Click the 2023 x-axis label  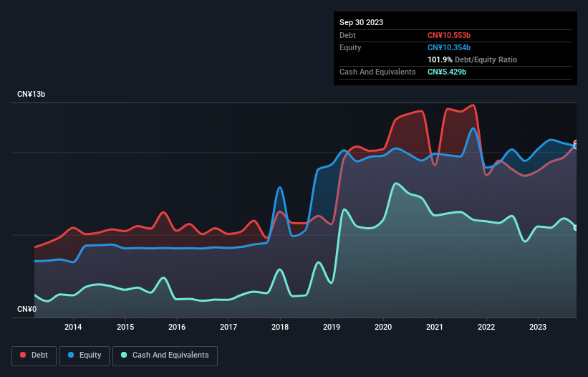(x=538, y=327)
